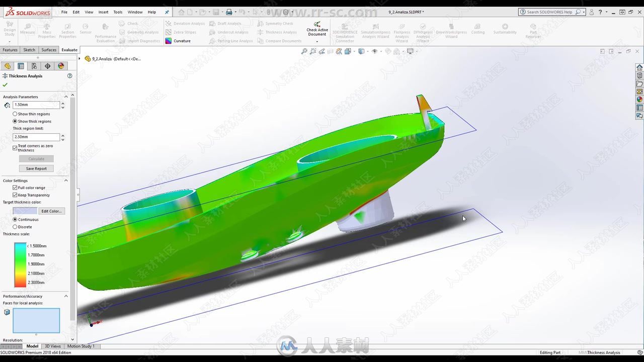
Task: Increase thick region limit 2.50mm spinner
Action: 63,135
